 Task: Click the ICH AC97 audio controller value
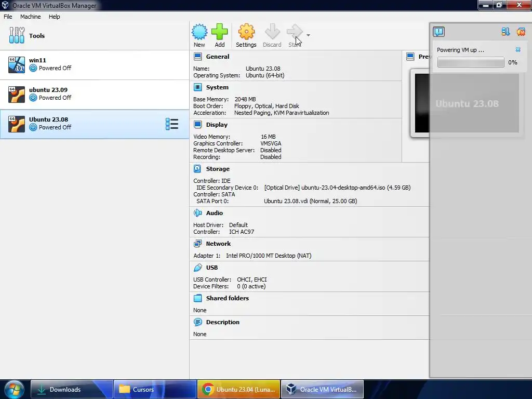[x=242, y=232]
